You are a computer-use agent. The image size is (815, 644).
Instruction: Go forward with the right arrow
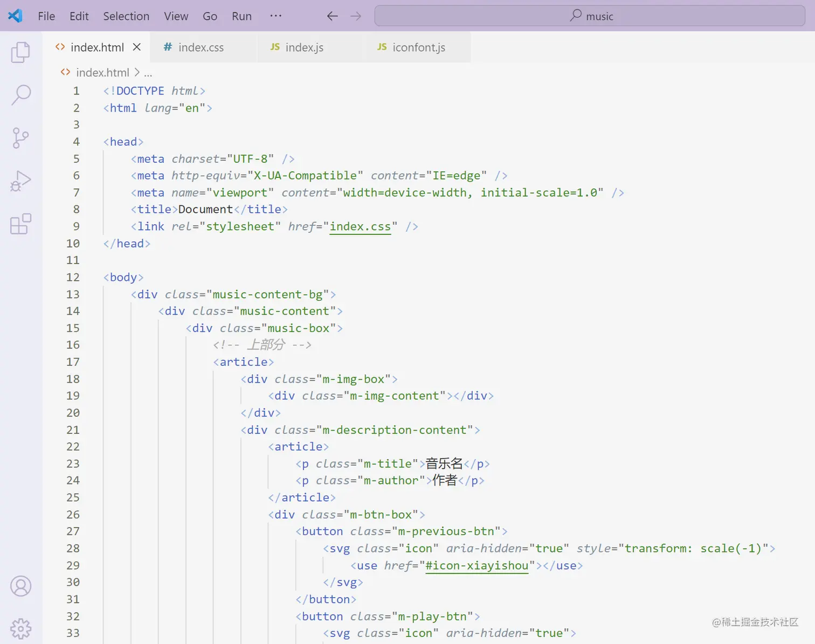pyautogui.click(x=356, y=16)
